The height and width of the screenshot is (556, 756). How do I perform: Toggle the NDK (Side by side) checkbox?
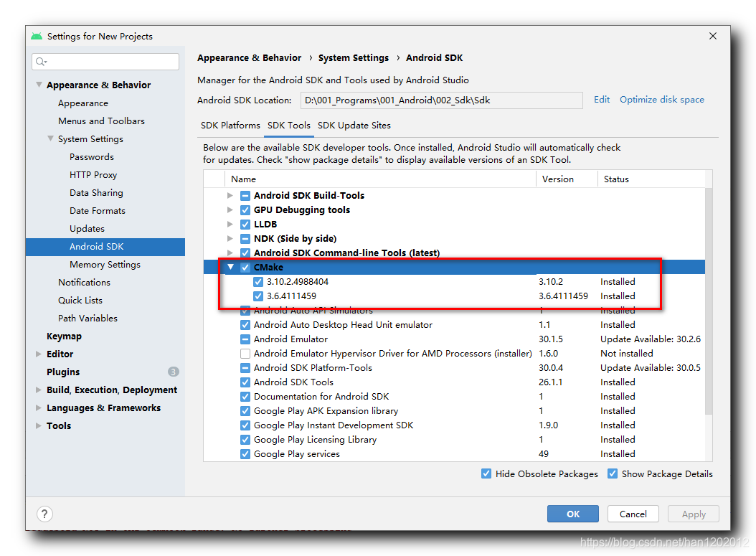pyautogui.click(x=245, y=239)
